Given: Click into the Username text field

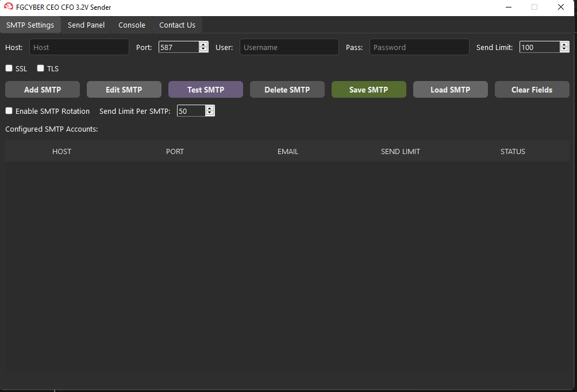Looking at the screenshot, I should click(x=289, y=47).
